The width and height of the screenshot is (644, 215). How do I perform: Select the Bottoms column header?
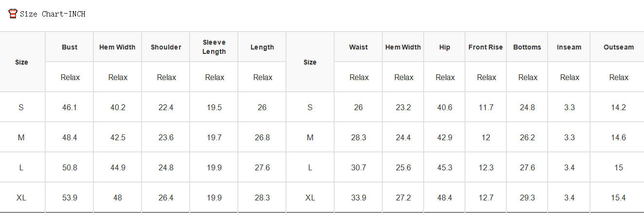(527, 47)
